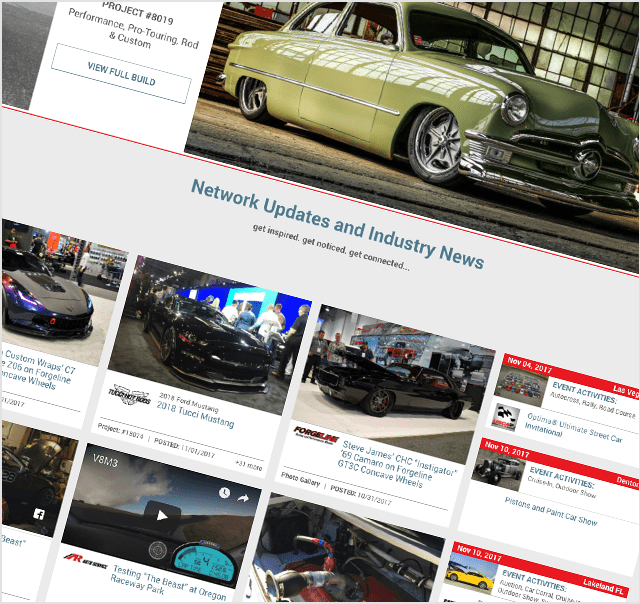Click the USCA event logo icon
Image resolution: width=640 pixels, height=604 pixels.
pos(505,417)
